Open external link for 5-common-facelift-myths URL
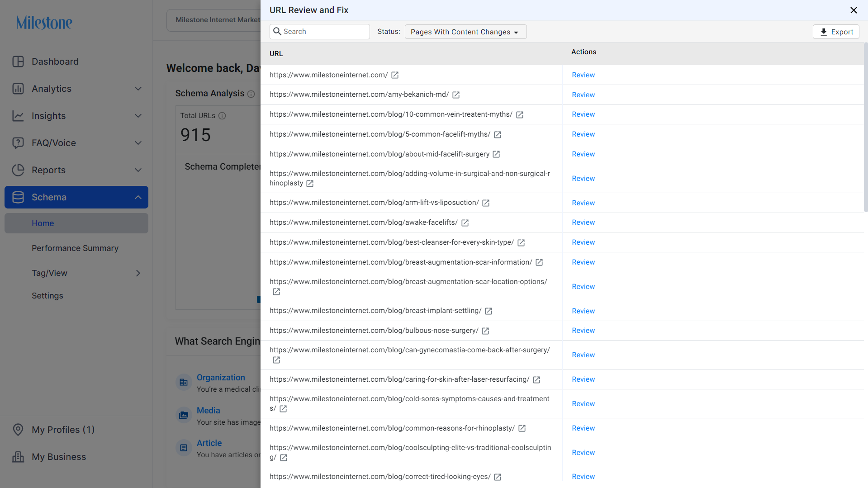 coord(498,135)
